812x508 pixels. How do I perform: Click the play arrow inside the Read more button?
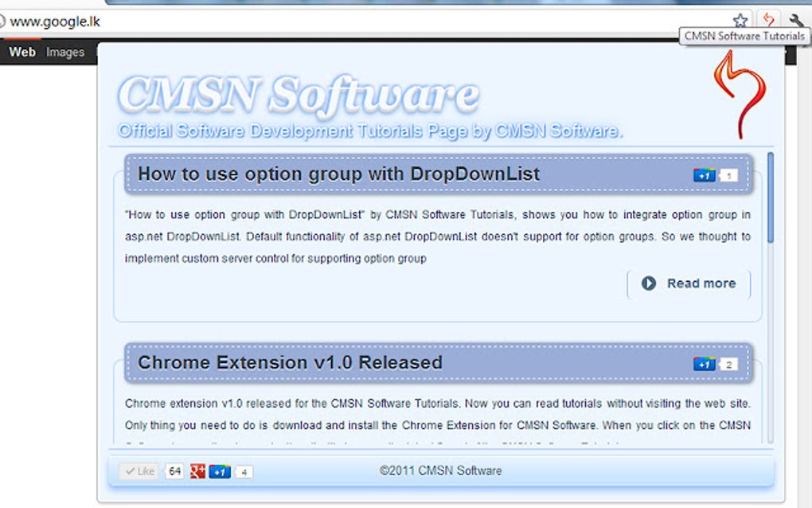pyautogui.click(x=649, y=283)
